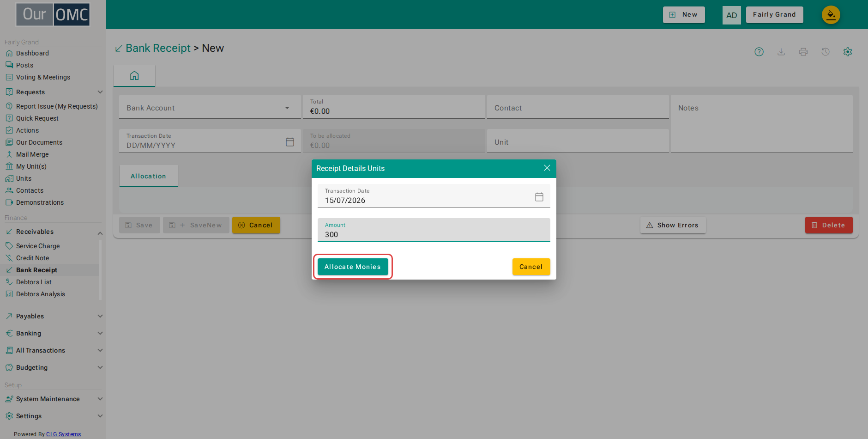The width and height of the screenshot is (868, 439).
Task: Expand the All Transactions section
Action: tap(100, 350)
